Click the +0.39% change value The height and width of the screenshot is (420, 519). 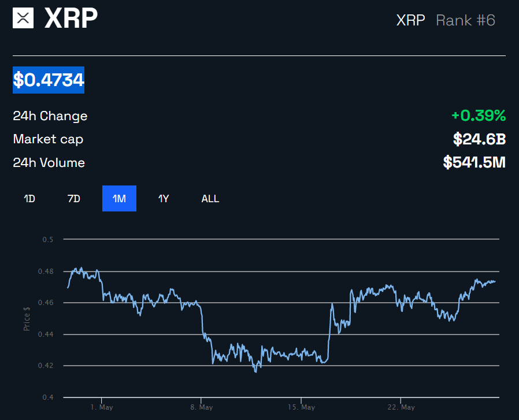[479, 116]
